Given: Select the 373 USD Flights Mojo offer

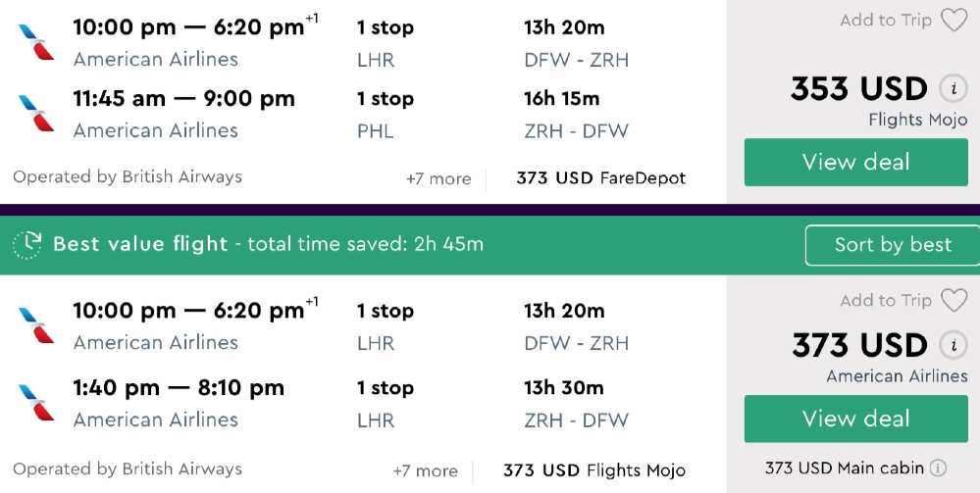Looking at the screenshot, I should [593, 470].
